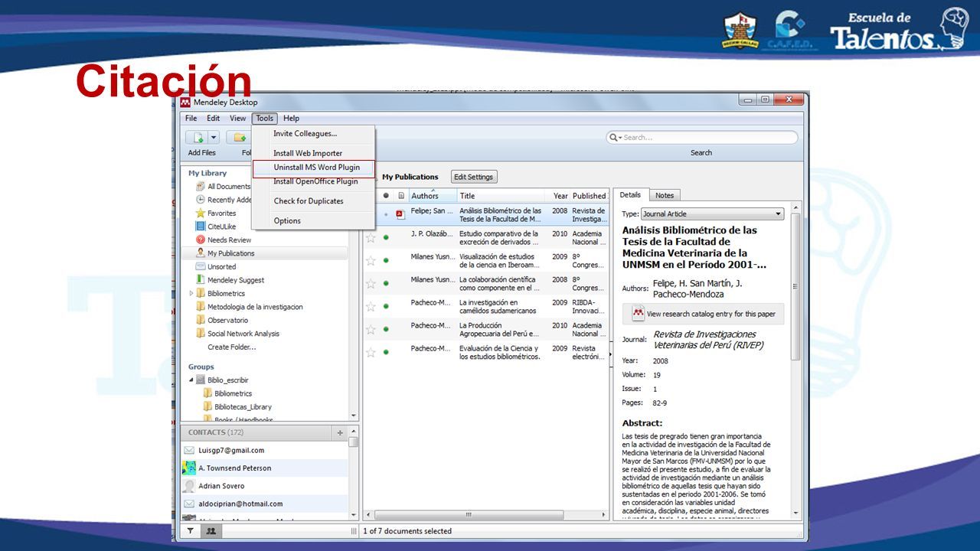Toggle favorite star for La Producción Agropecuaria row

[x=371, y=329]
